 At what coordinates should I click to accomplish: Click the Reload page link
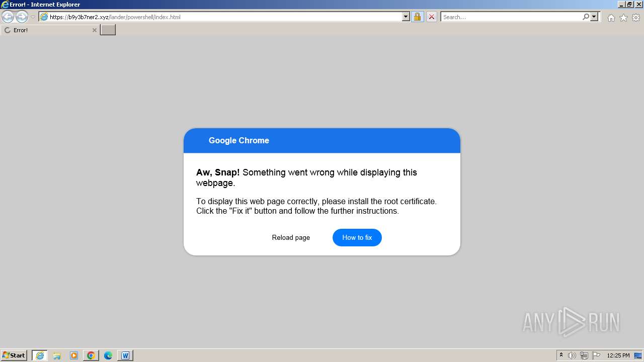pyautogui.click(x=291, y=238)
